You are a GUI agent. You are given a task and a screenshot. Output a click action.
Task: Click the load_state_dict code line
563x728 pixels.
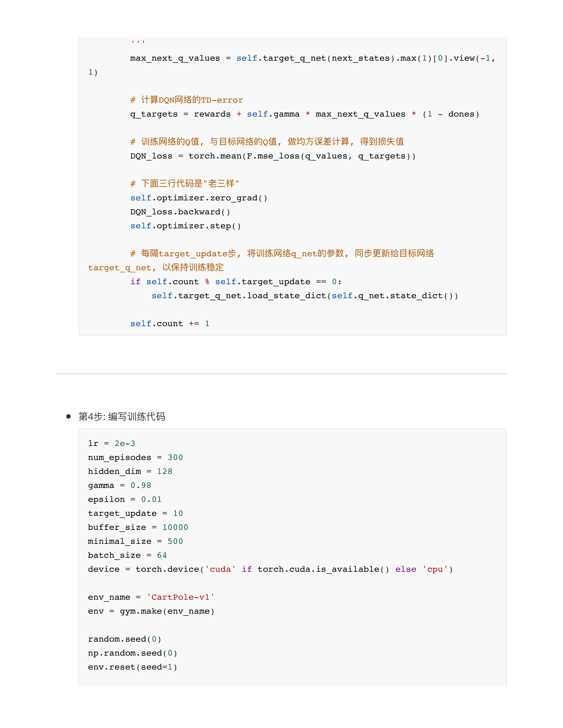point(304,296)
